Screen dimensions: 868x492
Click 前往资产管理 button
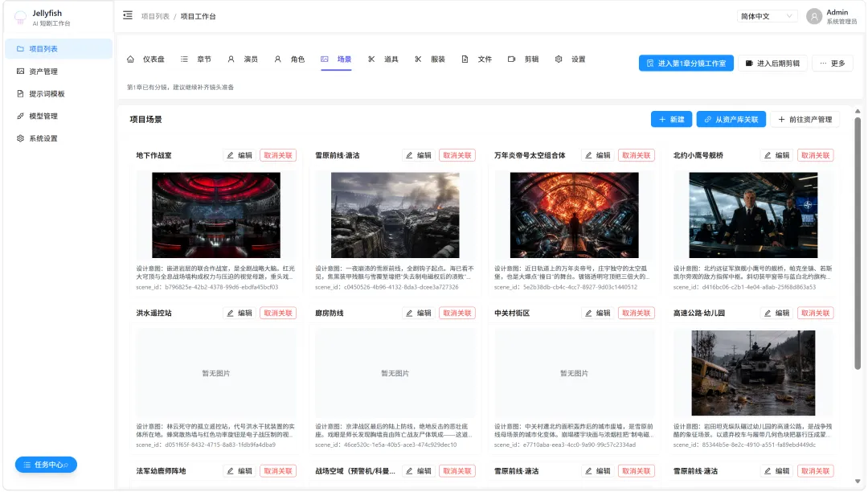click(805, 120)
